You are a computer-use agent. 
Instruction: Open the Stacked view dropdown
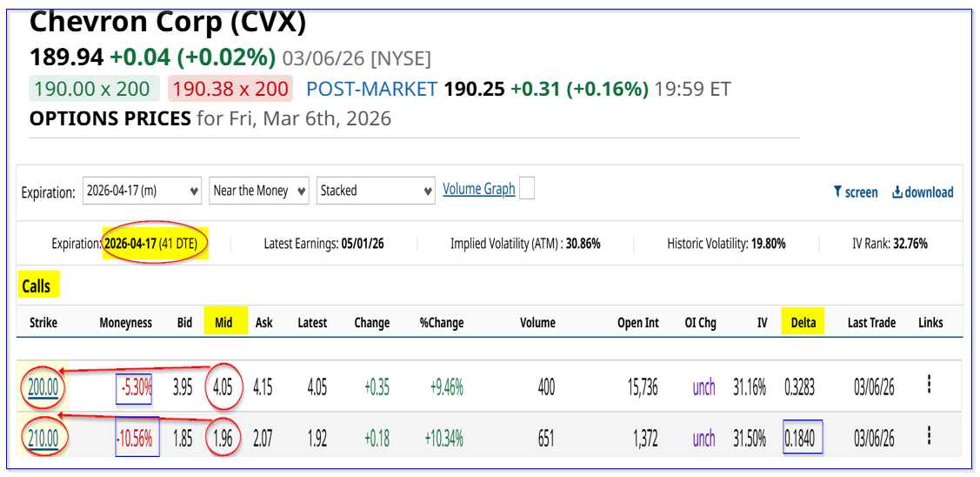pyautogui.click(x=376, y=191)
